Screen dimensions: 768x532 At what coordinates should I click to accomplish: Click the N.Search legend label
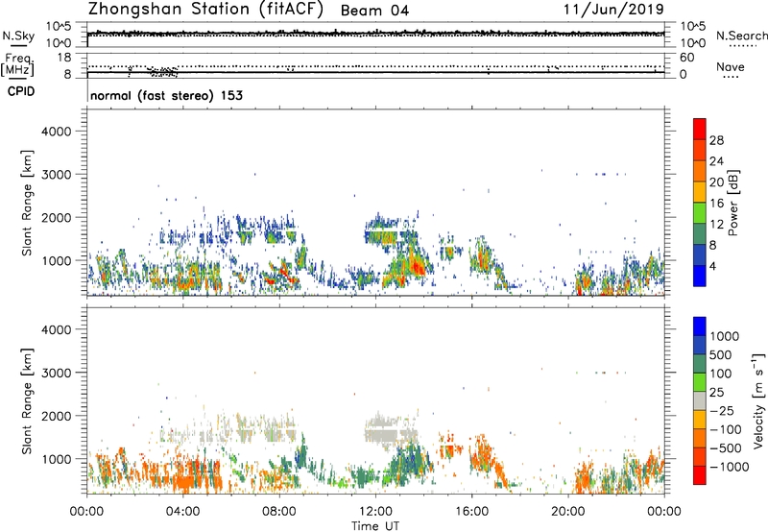pyautogui.click(x=741, y=36)
